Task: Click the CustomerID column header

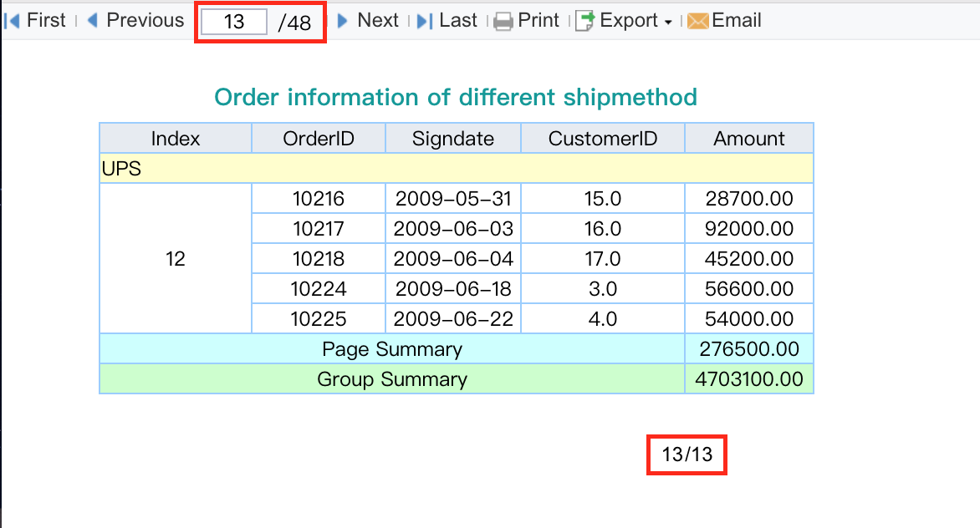Action: coord(603,138)
